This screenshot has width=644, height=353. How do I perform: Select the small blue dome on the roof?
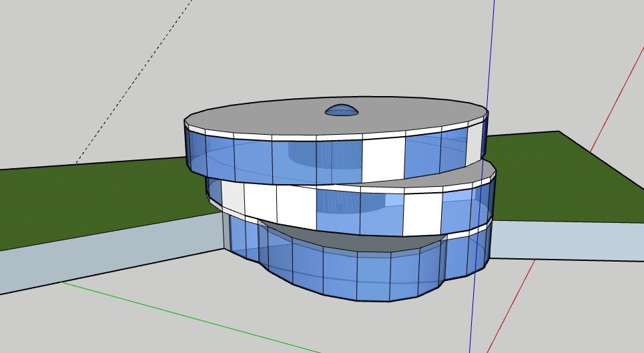tap(341, 110)
